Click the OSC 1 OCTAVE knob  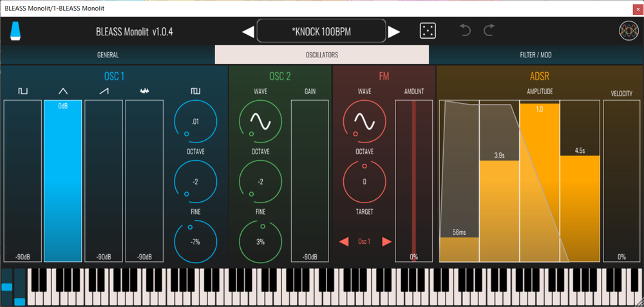196,181
